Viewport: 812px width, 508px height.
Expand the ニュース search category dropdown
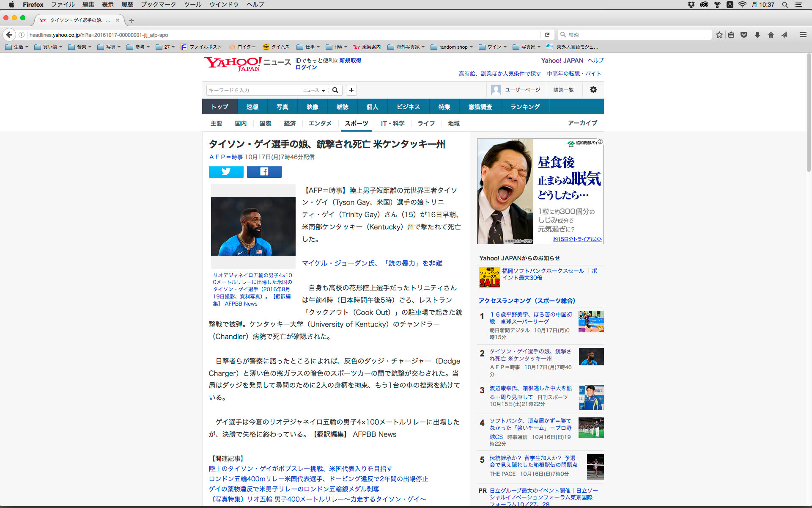314,90
